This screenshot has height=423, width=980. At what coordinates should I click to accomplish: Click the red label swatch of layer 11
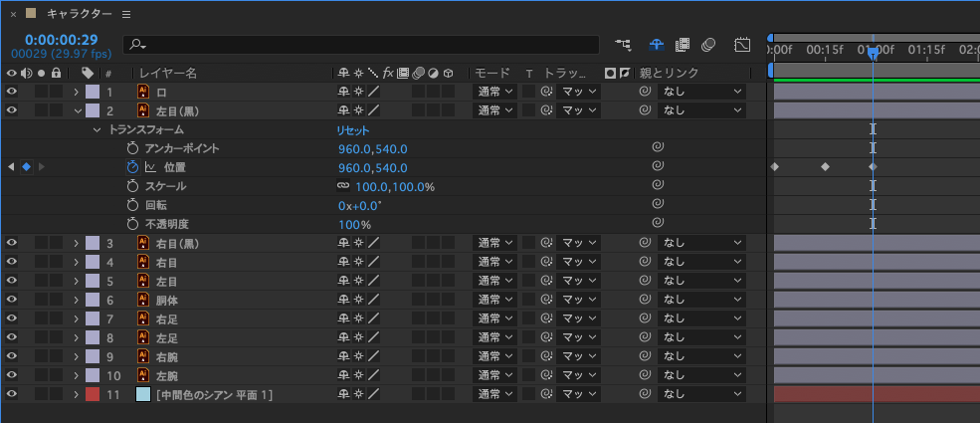point(93,394)
